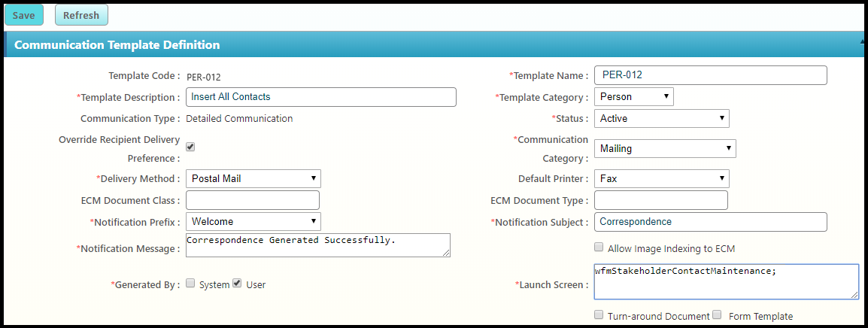Click the Notification Subject field
The image size is (868, 328).
click(710, 222)
